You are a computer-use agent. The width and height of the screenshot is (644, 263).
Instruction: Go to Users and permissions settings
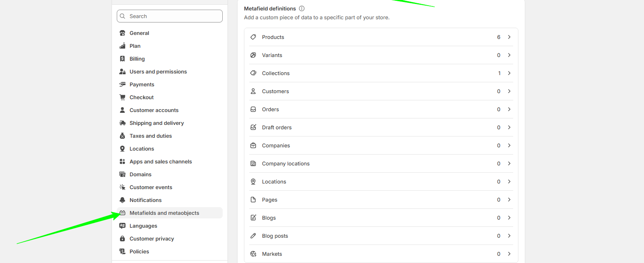coord(158,71)
